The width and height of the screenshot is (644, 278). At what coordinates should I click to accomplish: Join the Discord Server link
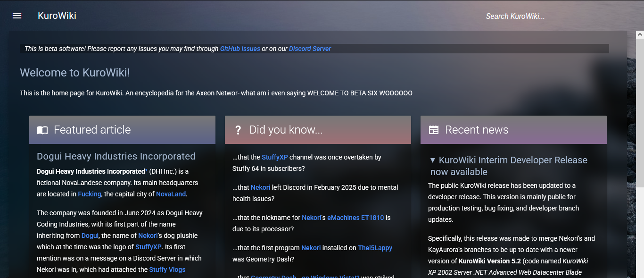(310, 49)
